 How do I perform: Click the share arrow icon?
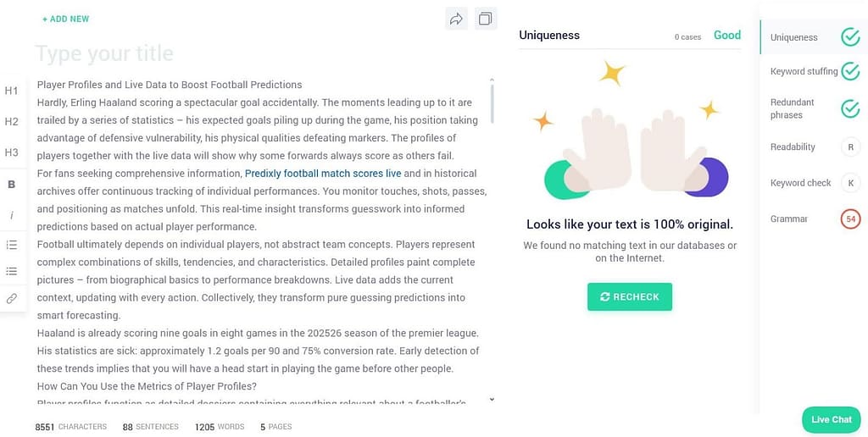[x=456, y=19]
